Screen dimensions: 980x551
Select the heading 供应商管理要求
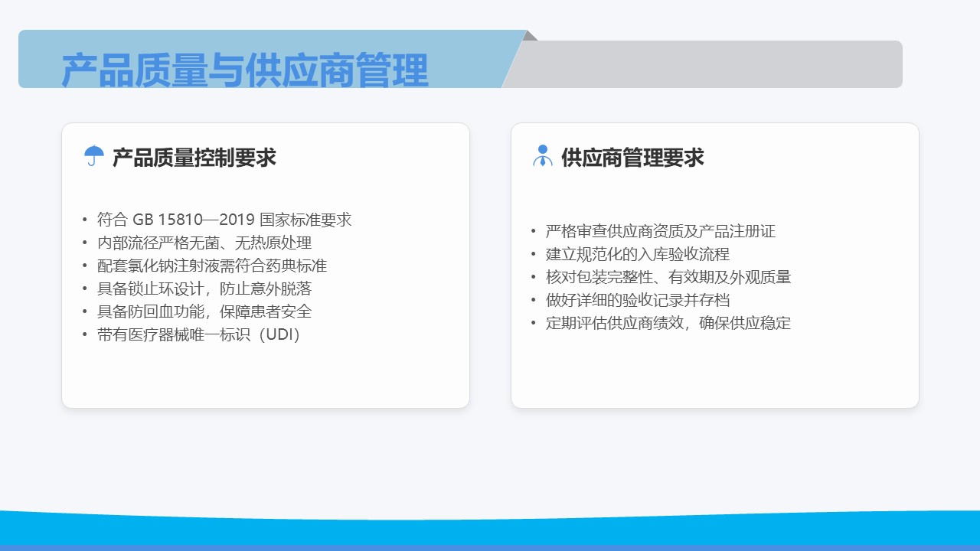click(x=632, y=158)
